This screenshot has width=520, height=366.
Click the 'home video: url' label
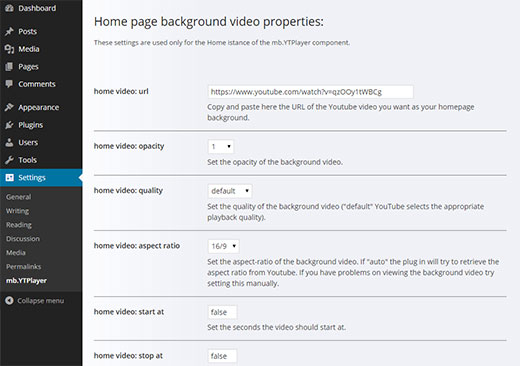[x=121, y=91]
